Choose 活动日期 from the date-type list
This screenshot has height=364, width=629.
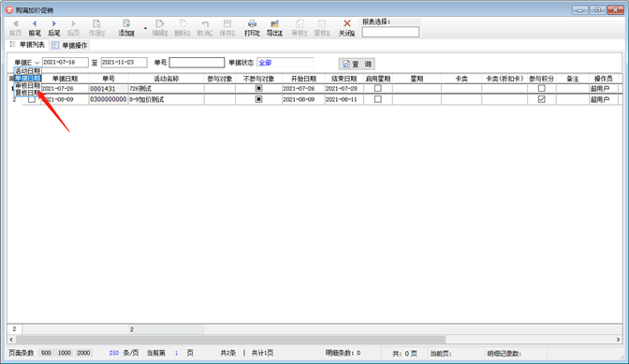(28, 71)
